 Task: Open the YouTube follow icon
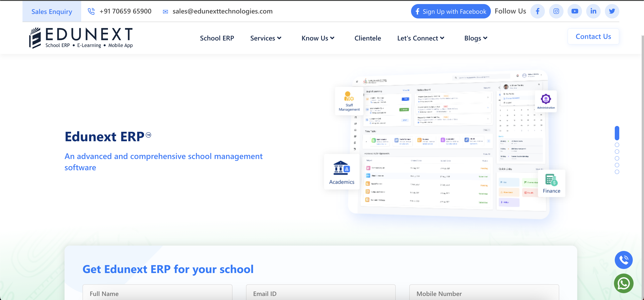pyautogui.click(x=575, y=11)
